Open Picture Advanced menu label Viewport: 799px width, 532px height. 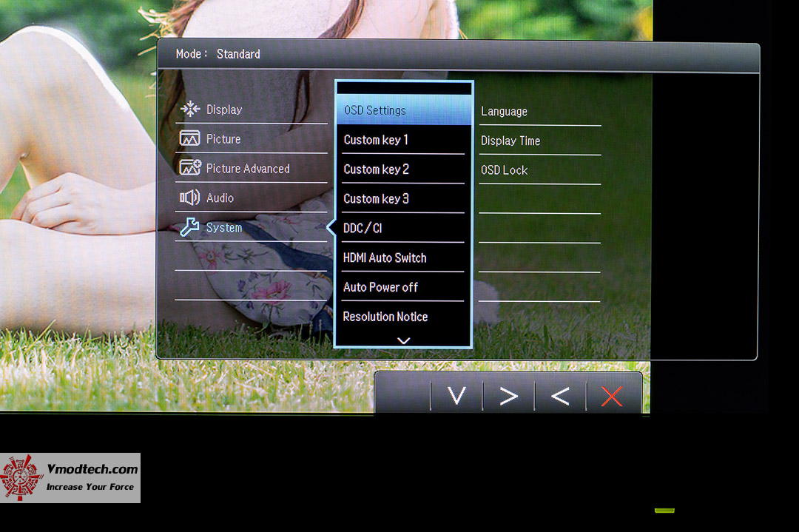(248, 169)
